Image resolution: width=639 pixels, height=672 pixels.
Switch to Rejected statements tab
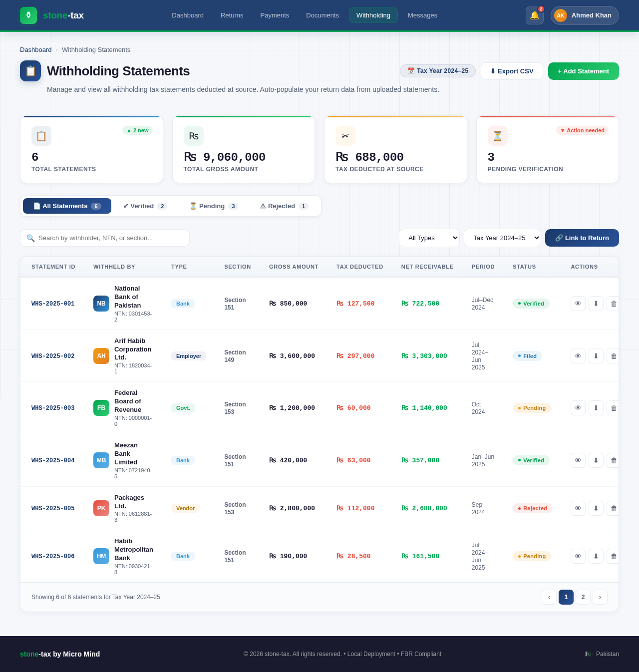[284, 206]
